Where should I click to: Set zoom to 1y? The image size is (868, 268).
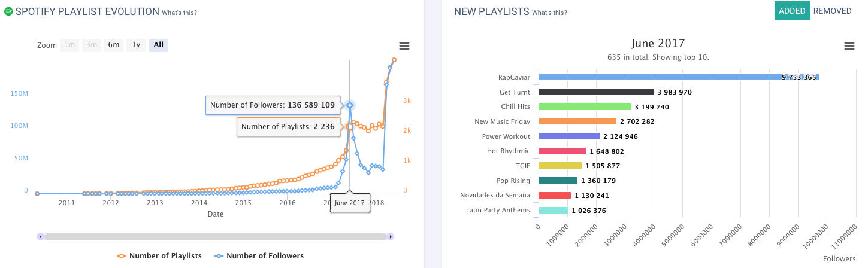point(136,45)
